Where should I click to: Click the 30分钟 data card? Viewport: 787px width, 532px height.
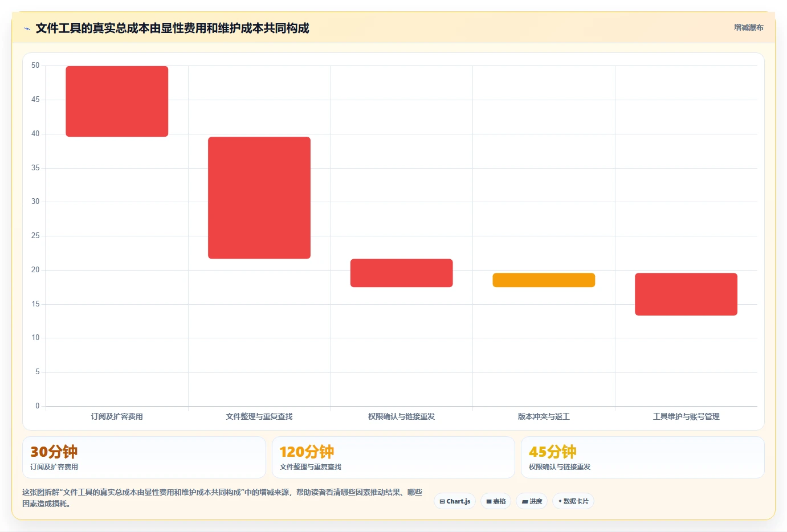[x=144, y=457]
